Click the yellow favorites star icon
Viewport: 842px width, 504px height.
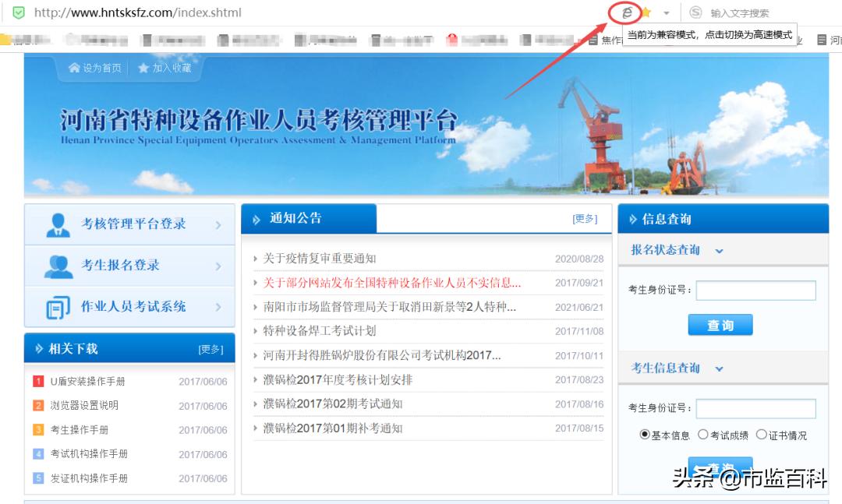click(648, 12)
